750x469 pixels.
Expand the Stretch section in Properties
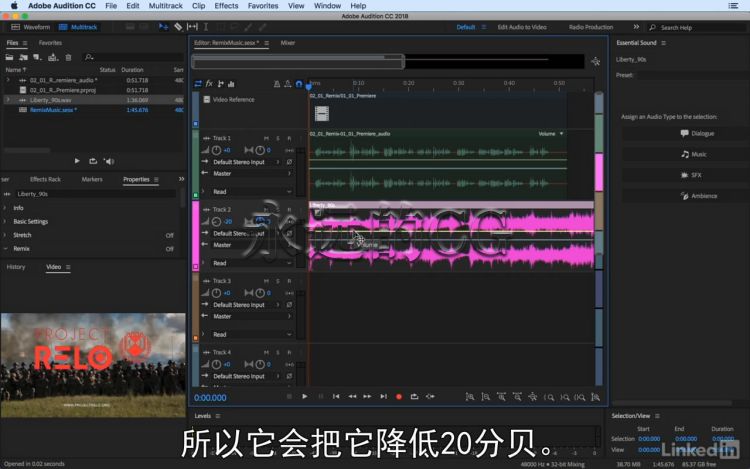[5, 235]
